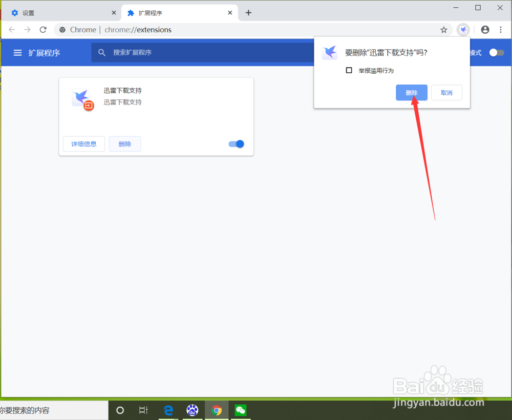Click the search magnifier icon
The image size is (512, 420).
102,52
